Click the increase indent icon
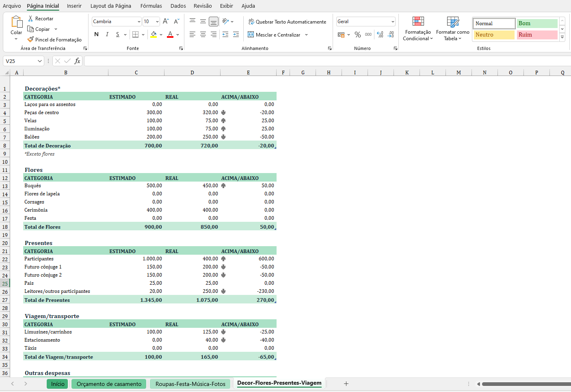571x392 pixels. tap(236, 35)
